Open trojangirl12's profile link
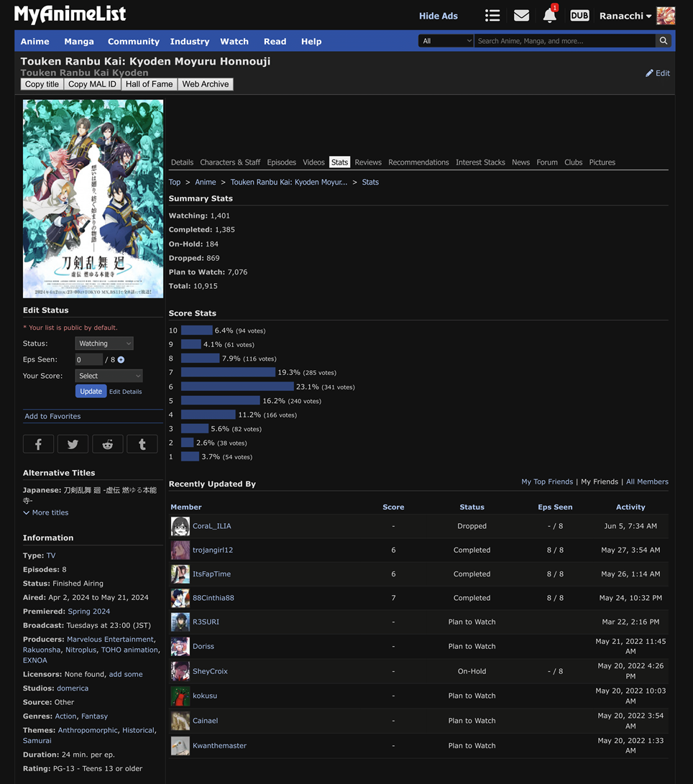Screen dimensions: 693x784 coord(213,550)
